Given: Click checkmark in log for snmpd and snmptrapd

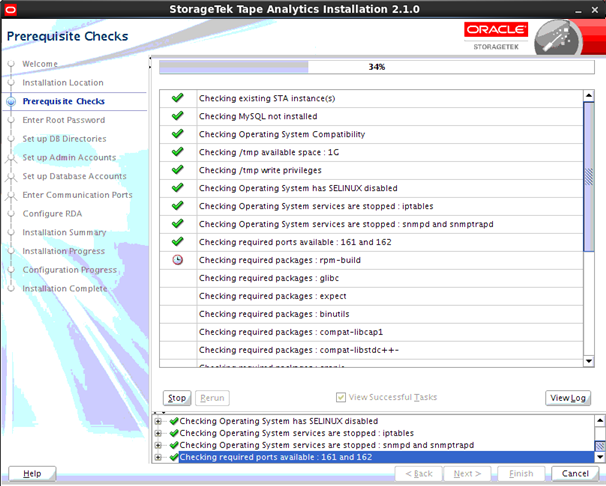Looking at the screenshot, I should point(174,445).
